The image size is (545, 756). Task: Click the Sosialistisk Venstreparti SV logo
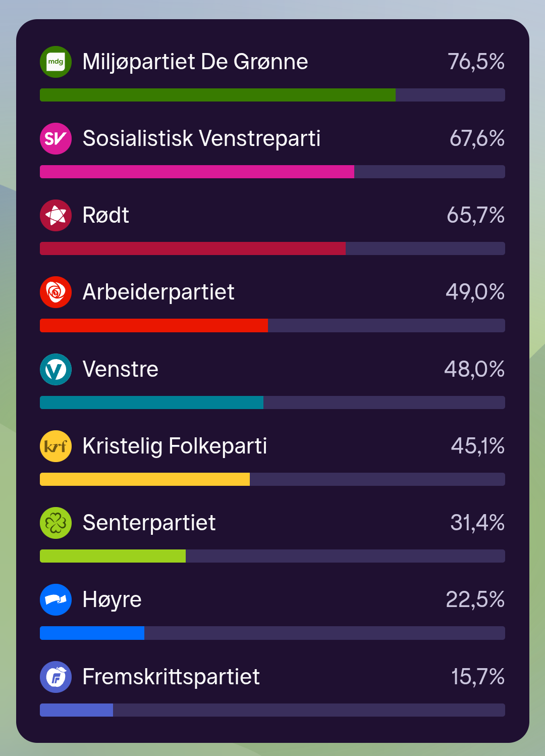(x=56, y=138)
